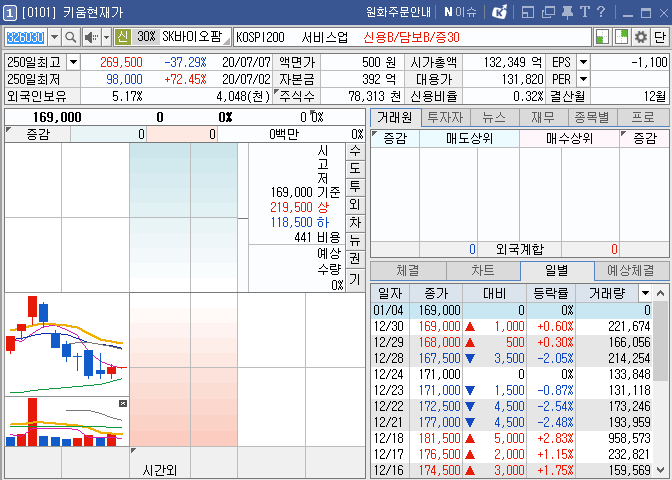Click the magnifier stock search icon
The height and width of the screenshot is (480, 672).
[71, 37]
